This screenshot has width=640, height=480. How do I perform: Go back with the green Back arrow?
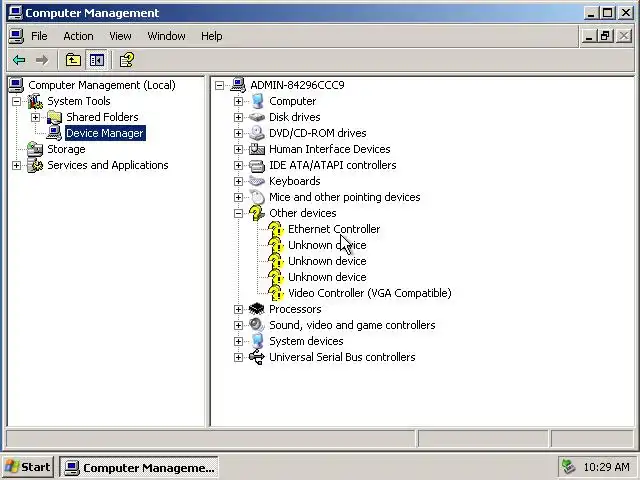(x=19, y=60)
